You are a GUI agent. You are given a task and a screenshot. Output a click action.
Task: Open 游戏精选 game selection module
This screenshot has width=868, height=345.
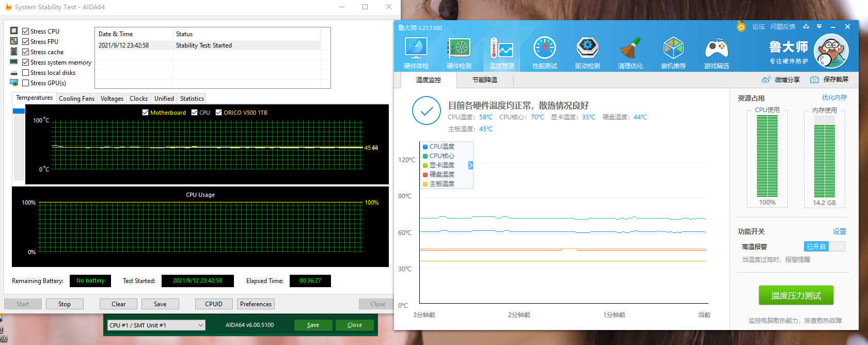pyautogui.click(x=716, y=53)
